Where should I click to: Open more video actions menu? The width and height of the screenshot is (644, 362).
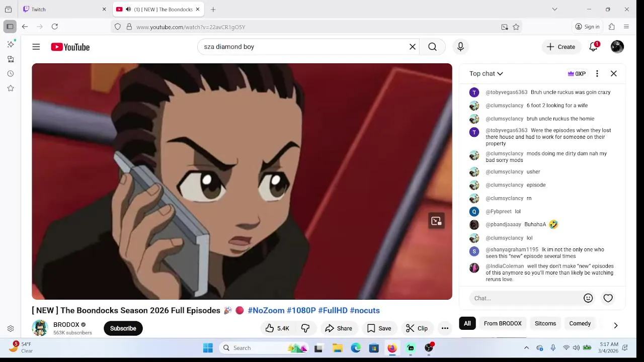coord(445,328)
